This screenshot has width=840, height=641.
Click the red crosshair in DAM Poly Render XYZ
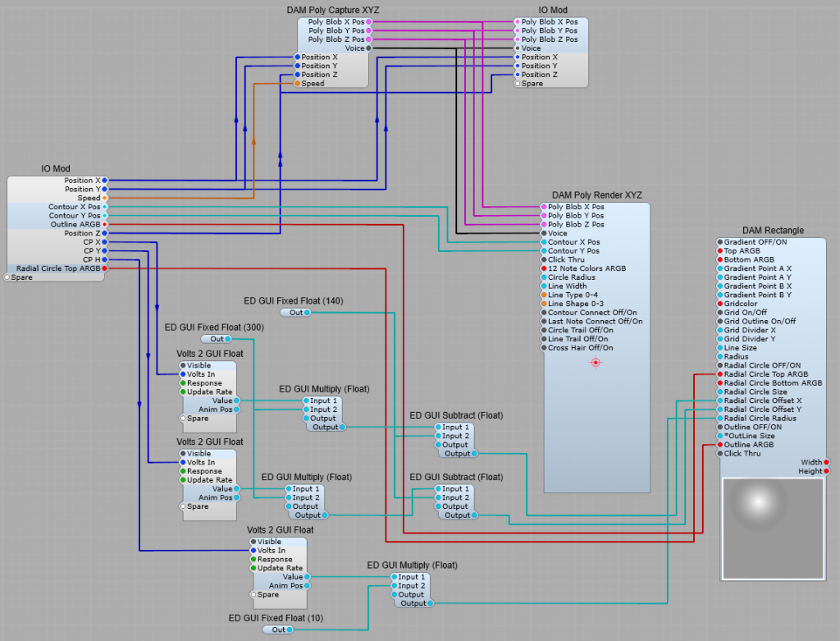click(x=596, y=362)
